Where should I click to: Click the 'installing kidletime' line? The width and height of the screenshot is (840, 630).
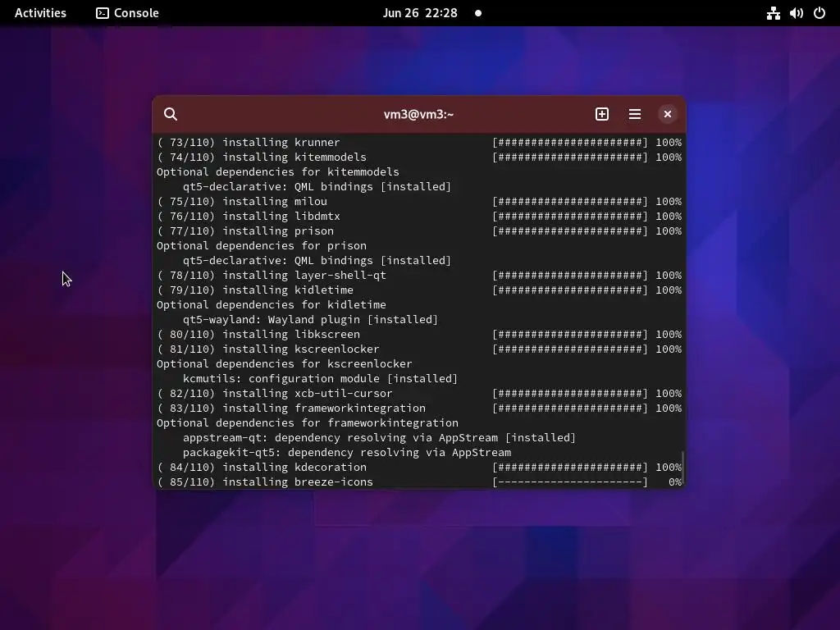tap(419, 290)
